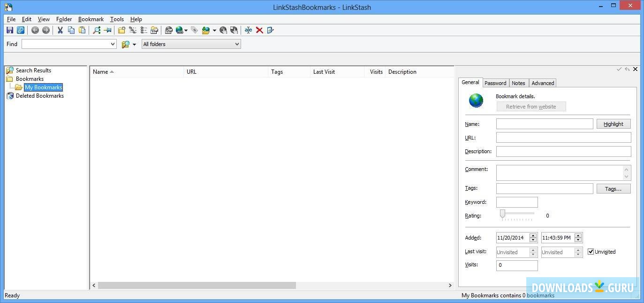644x303 pixels.
Task: Switch to the Advanced tab
Action: click(x=543, y=83)
